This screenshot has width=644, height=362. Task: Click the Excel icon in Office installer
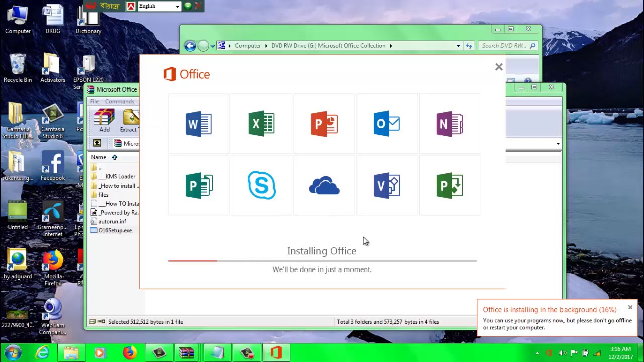261,124
